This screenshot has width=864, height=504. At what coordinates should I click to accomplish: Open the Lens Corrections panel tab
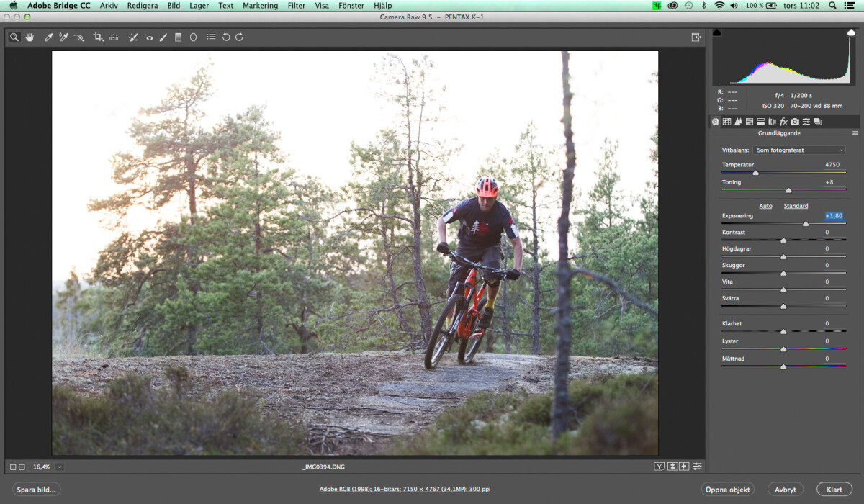(773, 122)
